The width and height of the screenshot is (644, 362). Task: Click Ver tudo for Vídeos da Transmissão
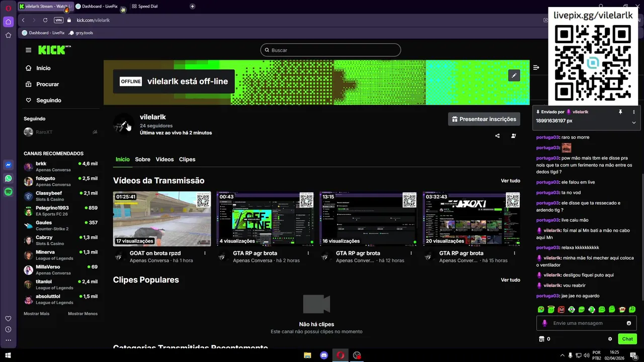[510, 180]
